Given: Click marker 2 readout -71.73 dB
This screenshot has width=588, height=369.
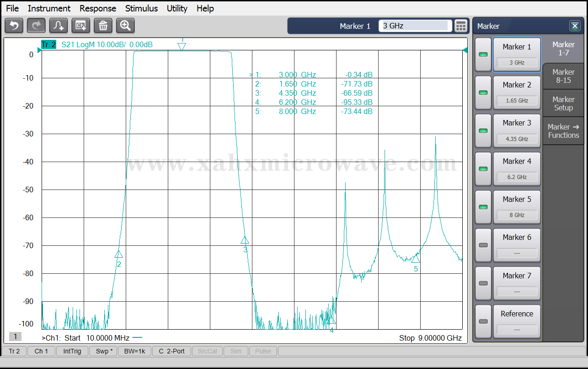Looking at the screenshot, I should [x=357, y=84].
